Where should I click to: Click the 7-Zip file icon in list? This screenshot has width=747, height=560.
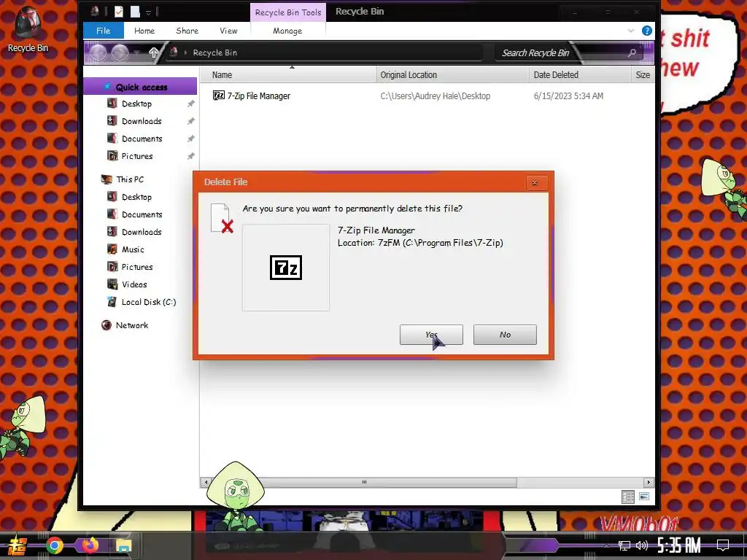[x=219, y=96]
